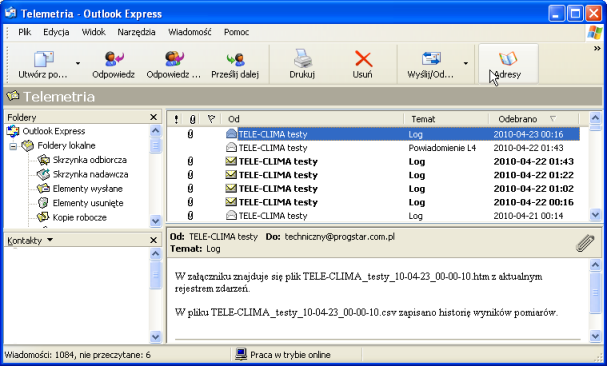Select the unread message received 2010-04-22 01:02
607x366 pixels.
pyautogui.click(x=374, y=189)
